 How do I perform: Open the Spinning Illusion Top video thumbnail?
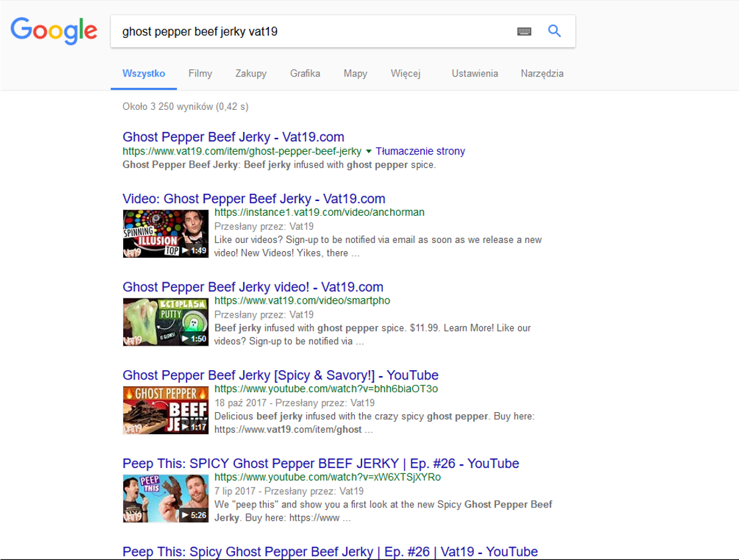[166, 234]
